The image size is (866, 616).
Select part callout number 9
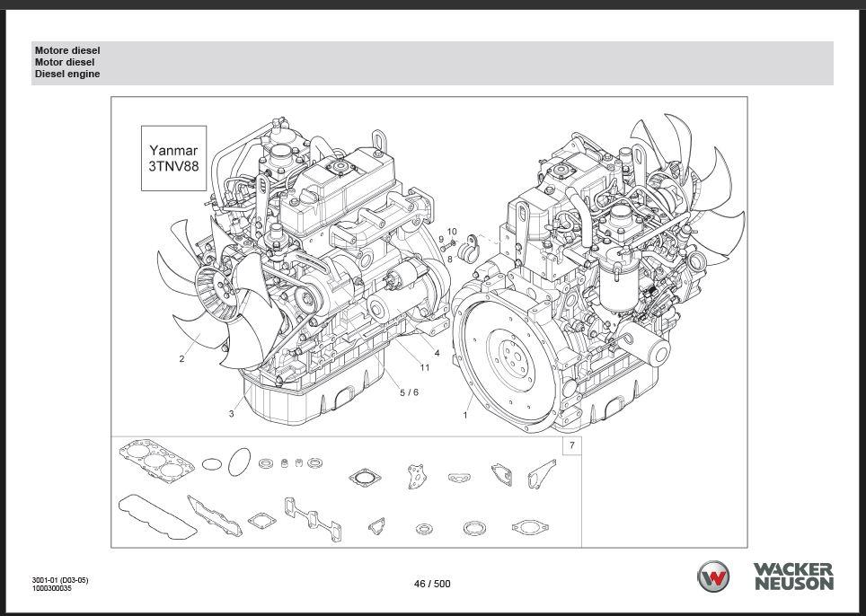click(441, 239)
